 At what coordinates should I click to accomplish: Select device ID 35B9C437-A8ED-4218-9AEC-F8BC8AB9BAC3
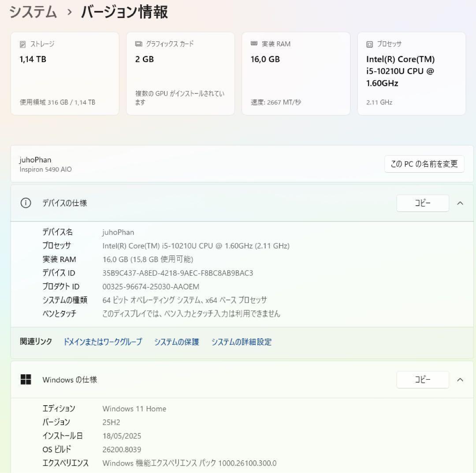[x=178, y=273]
